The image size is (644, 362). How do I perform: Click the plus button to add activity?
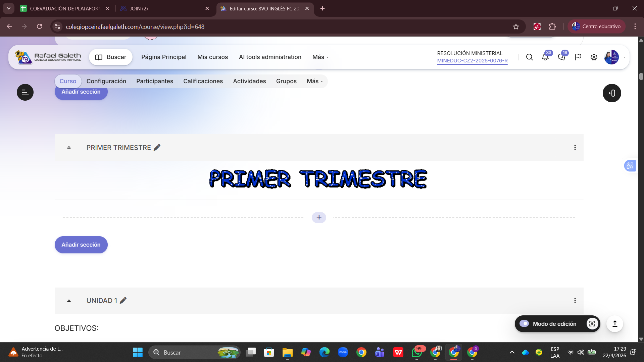pyautogui.click(x=319, y=217)
